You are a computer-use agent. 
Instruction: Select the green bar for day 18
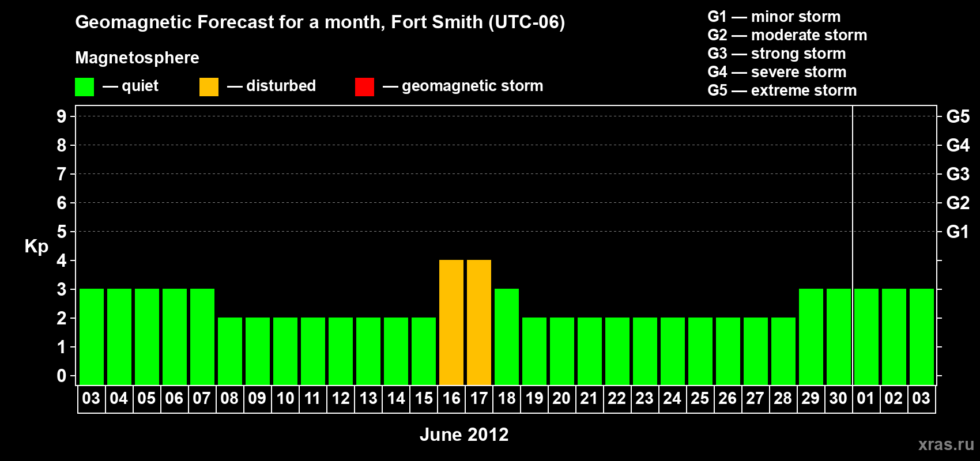tap(507, 337)
